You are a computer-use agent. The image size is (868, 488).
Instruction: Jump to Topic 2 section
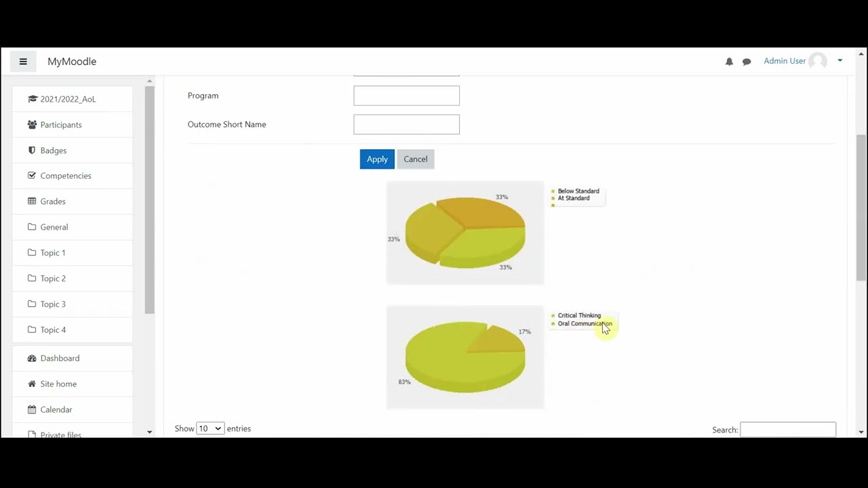(x=53, y=279)
